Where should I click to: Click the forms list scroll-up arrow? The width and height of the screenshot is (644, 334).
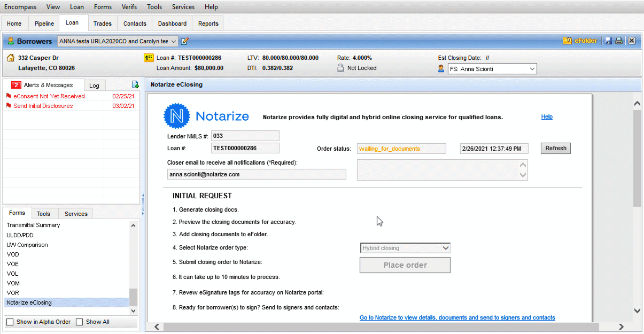tap(134, 226)
